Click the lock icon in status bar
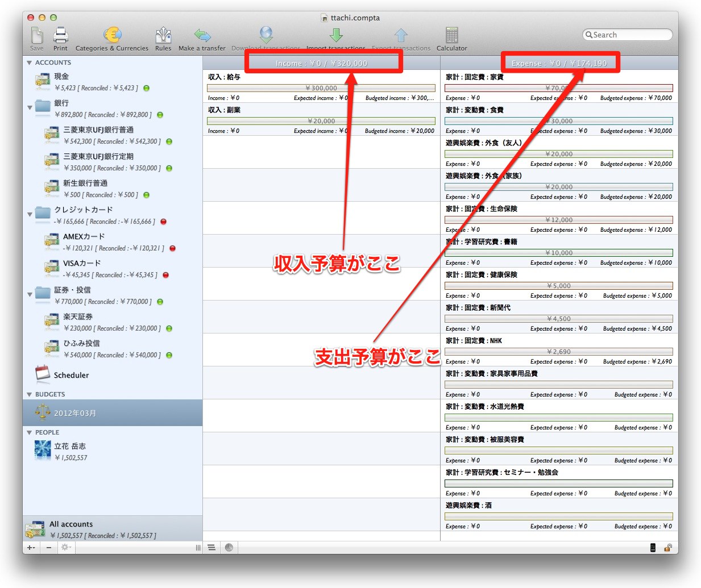 (668, 548)
